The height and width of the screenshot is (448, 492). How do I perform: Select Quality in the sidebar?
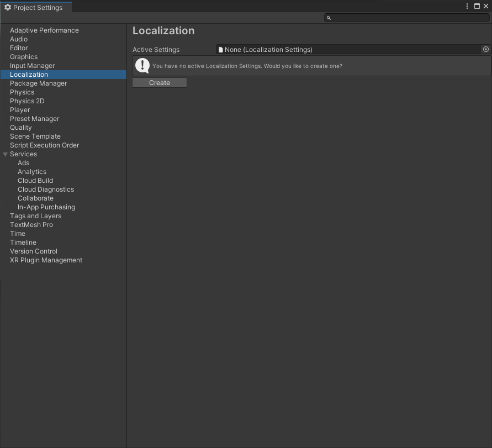point(20,127)
